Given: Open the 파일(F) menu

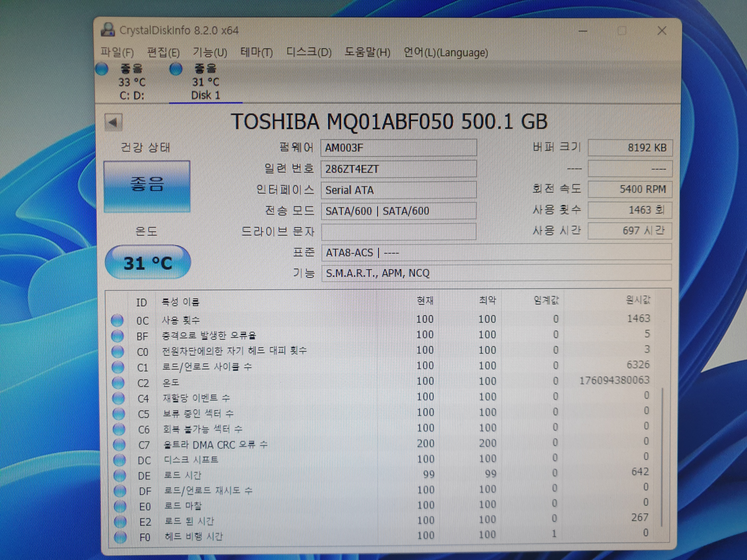Looking at the screenshot, I should (x=117, y=52).
